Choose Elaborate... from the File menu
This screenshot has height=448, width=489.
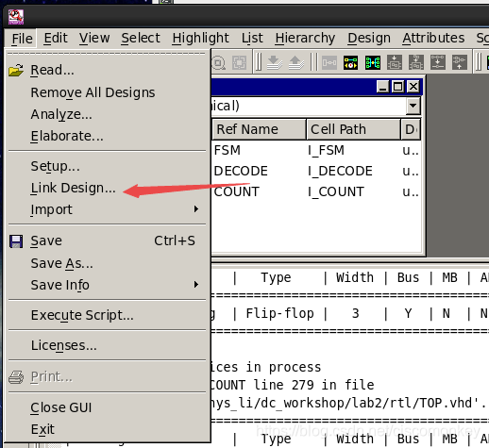pyautogui.click(x=107, y=136)
